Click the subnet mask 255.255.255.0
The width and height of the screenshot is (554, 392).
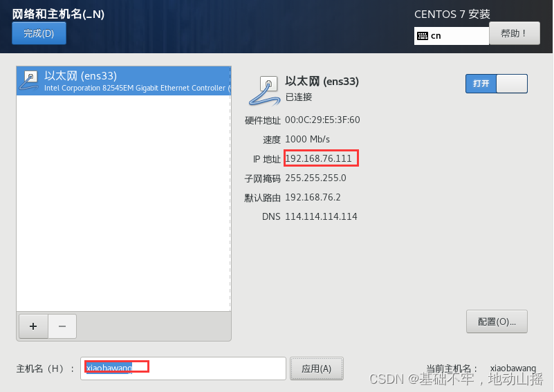click(315, 178)
